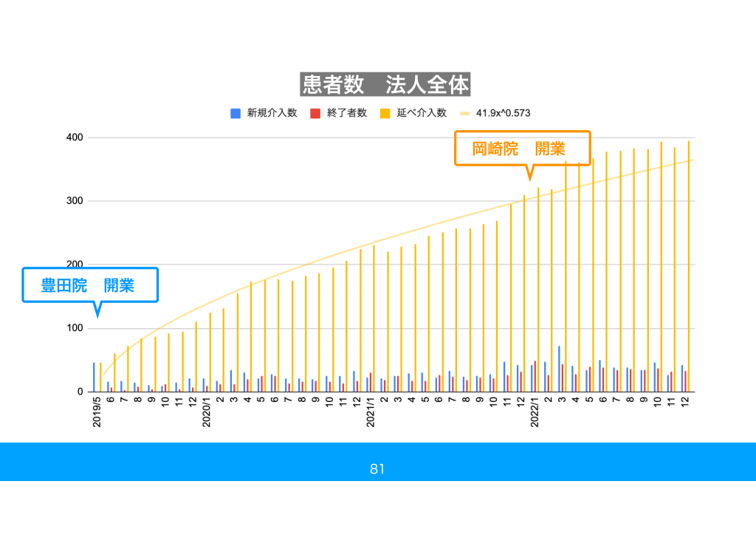756x535 pixels.
Task: Click the 100 y-axis value label
Action: (x=75, y=328)
